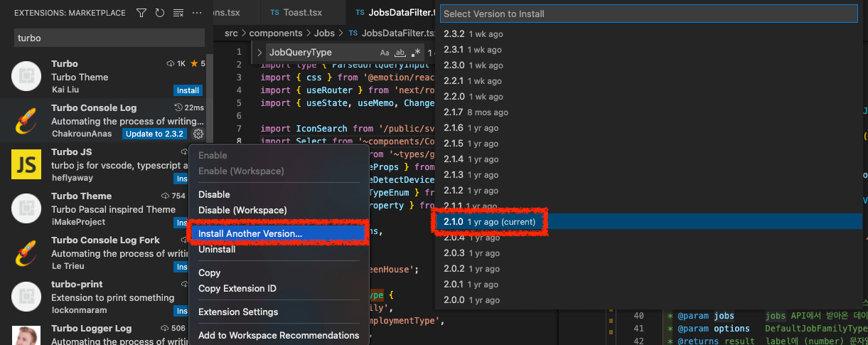
Task: Toggle Match Case in find widget
Action: pos(385,53)
